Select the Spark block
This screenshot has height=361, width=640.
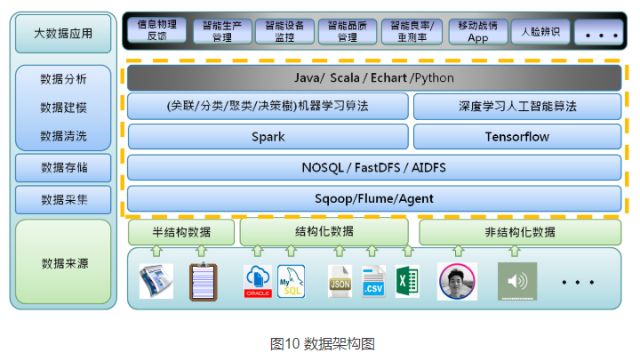(x=268, y=137)
